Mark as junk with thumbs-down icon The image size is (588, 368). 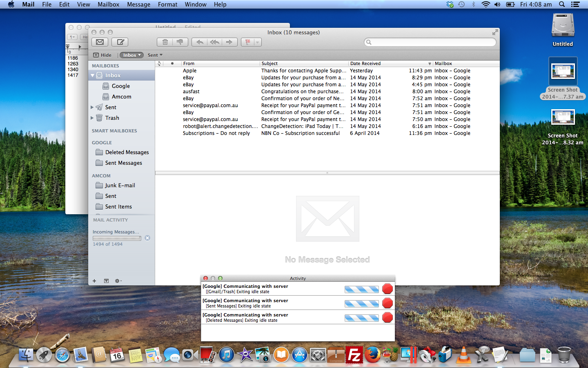(180, 42)
